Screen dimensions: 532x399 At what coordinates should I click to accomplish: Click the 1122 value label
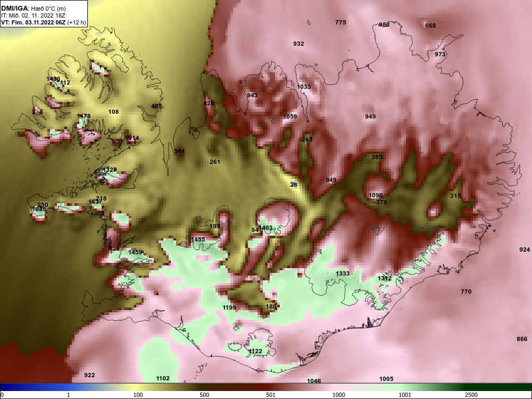click(x=255, y=352)
